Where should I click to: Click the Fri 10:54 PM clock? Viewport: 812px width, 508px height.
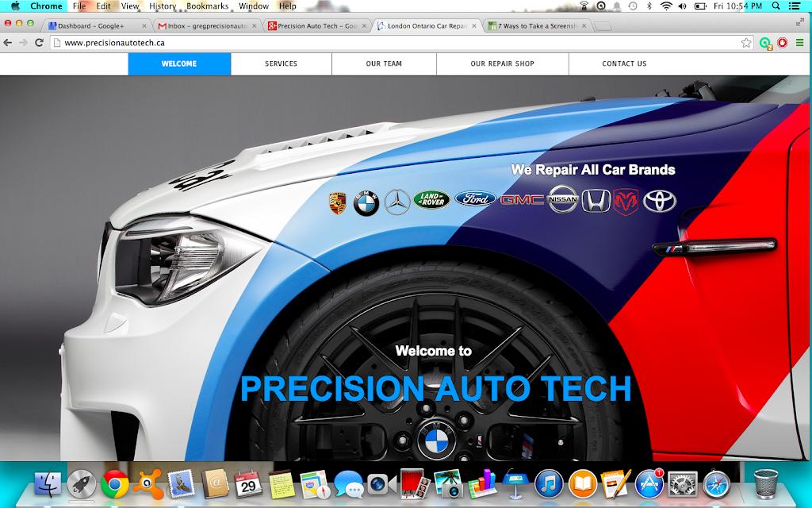(738, 6)
